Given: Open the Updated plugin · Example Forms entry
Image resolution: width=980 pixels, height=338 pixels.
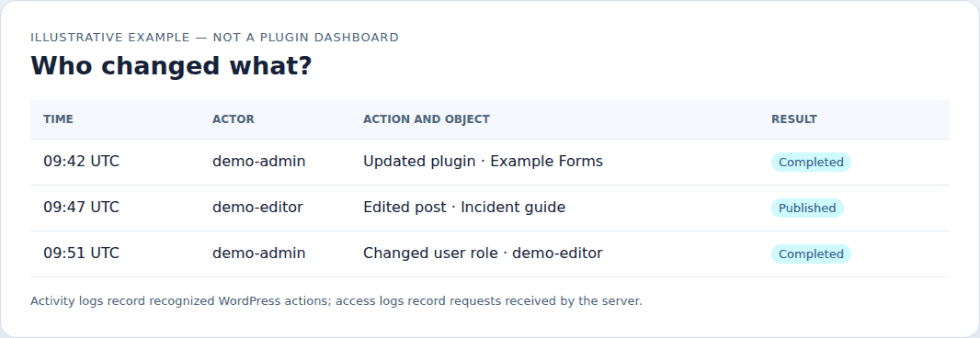Looking at the screenshot, I should [x=484, y=162].
